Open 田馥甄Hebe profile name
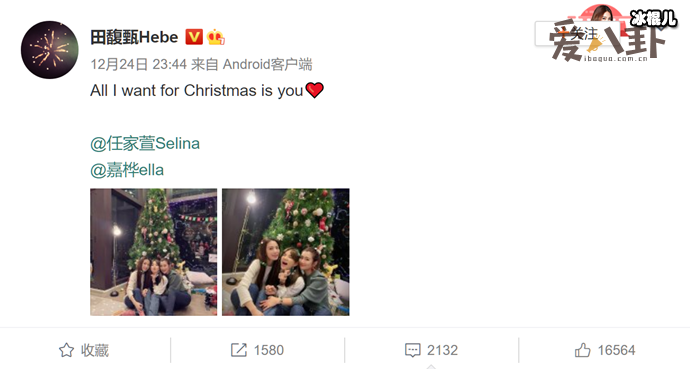 (x=134, y=37)
